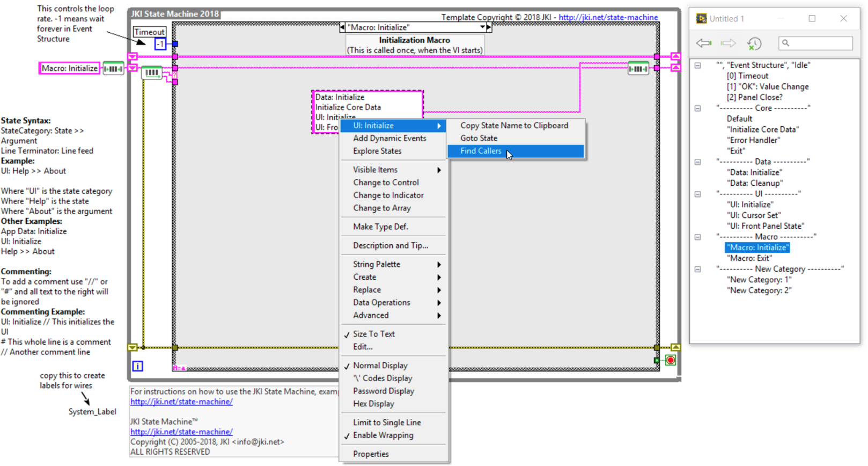Open the Replace submenu

394,290
